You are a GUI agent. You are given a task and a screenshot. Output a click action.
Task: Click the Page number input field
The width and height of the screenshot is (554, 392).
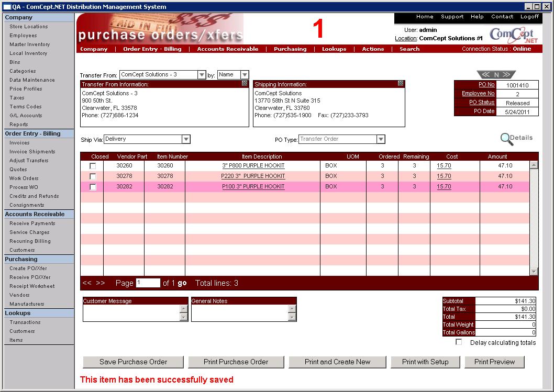point(148,283)
